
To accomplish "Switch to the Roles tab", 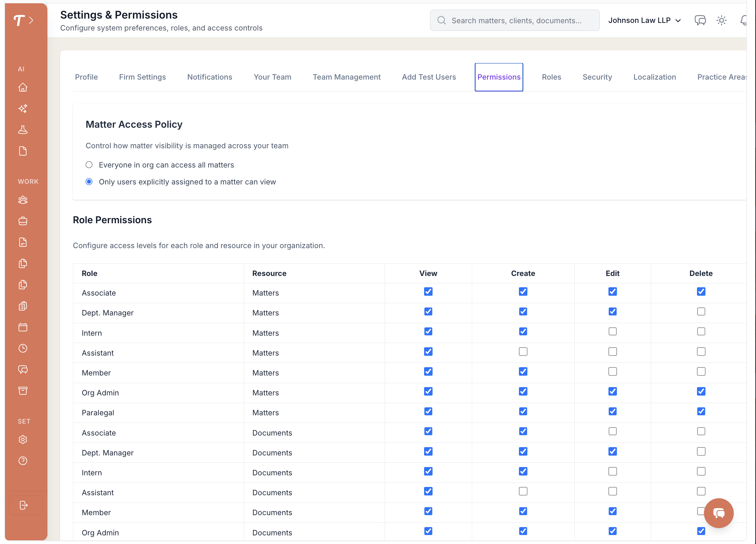I will point(551,77).
